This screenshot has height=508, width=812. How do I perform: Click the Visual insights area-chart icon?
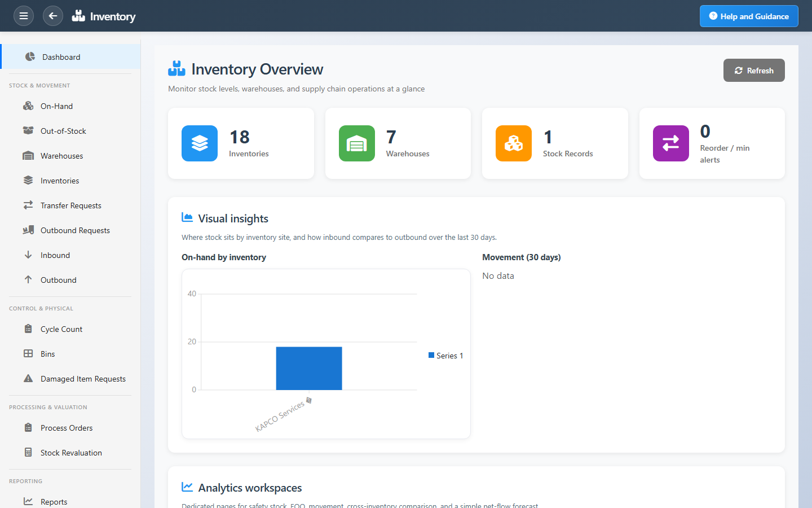pyautogui.click(x=187, y=217)
